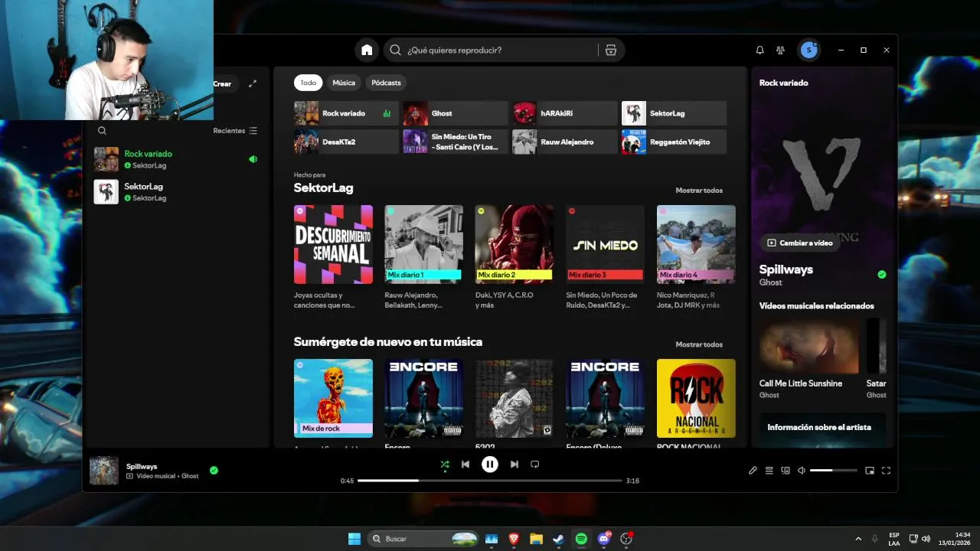Click the Crear button in library
This screenshot has height=551, width=980.
(222, 83)
